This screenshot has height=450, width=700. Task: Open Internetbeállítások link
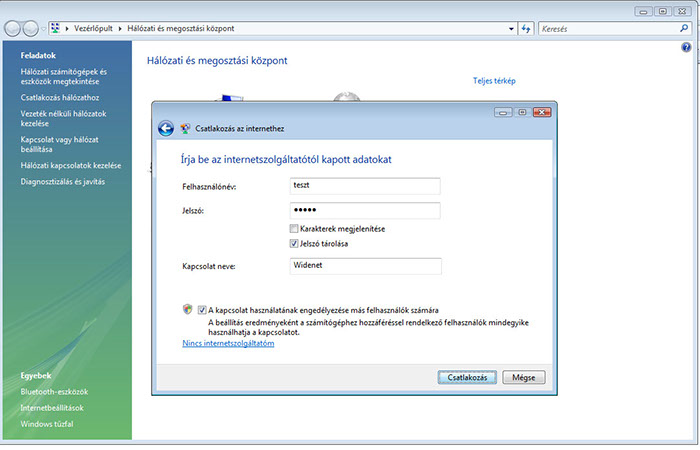point(52,408)
